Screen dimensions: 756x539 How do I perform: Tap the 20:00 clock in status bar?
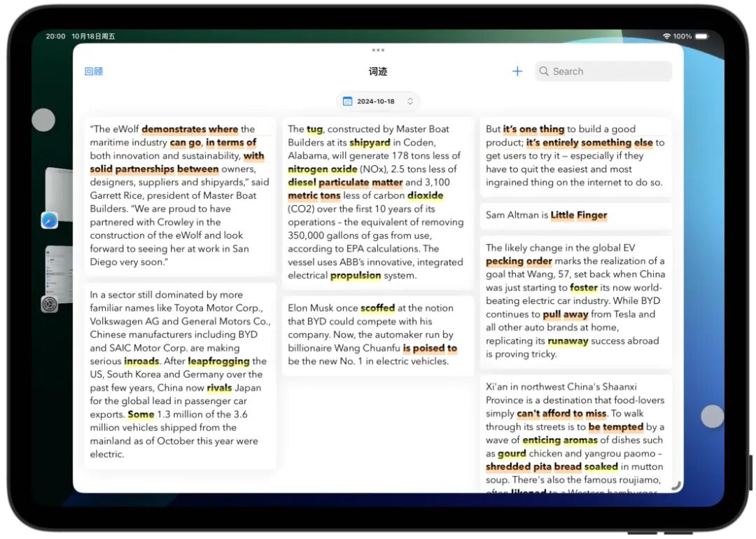tap(55, 36)
